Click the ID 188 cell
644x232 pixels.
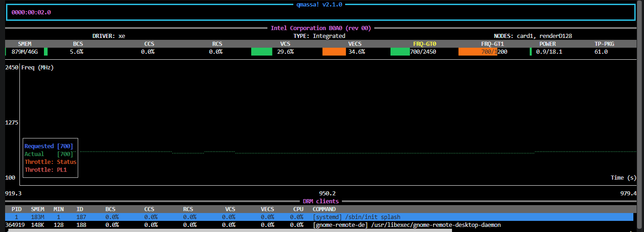81,225
